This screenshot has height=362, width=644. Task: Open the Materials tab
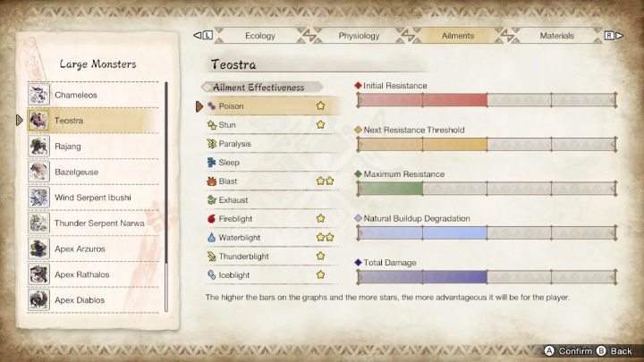point(556,36)
